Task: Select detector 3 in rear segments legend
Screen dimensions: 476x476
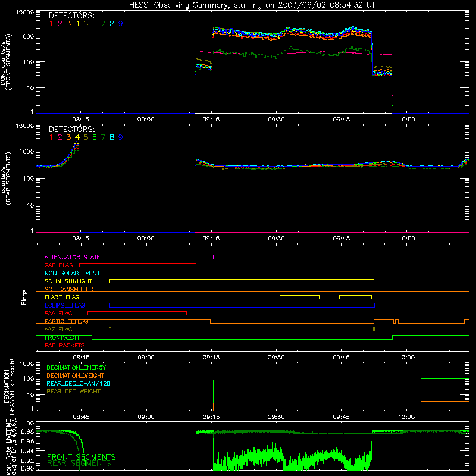Action: (68, 137)
